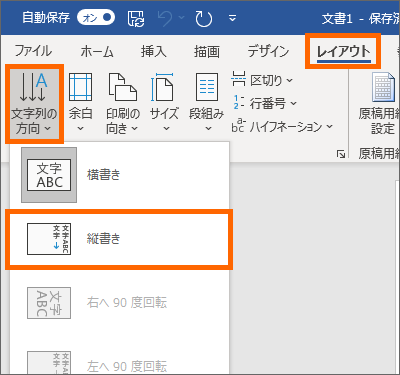Click the save icon in title bar

136,18
